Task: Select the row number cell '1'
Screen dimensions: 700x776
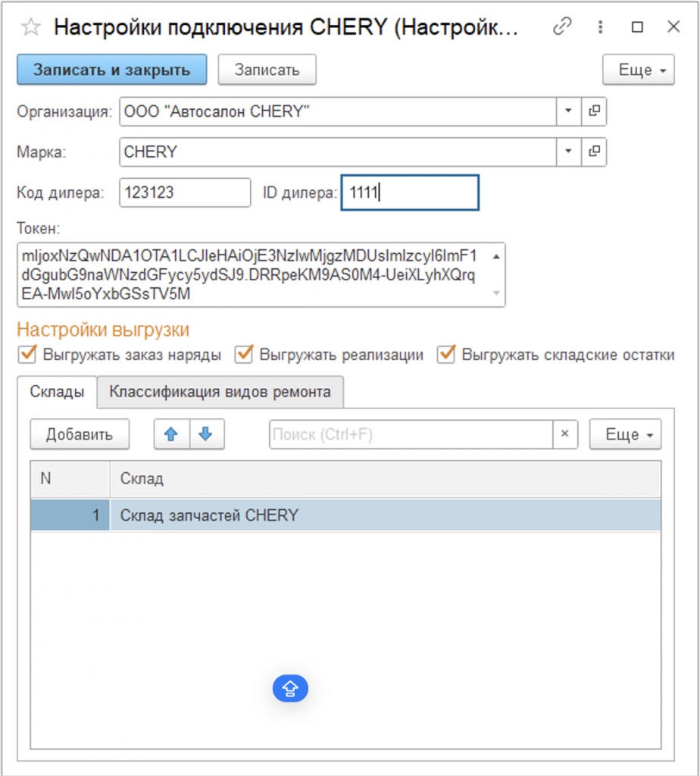Action: (x=70, y=515)
